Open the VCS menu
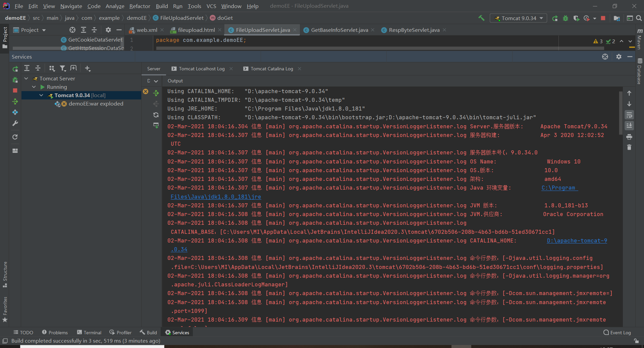Screen dimensions: 644x348 point(211,6)
